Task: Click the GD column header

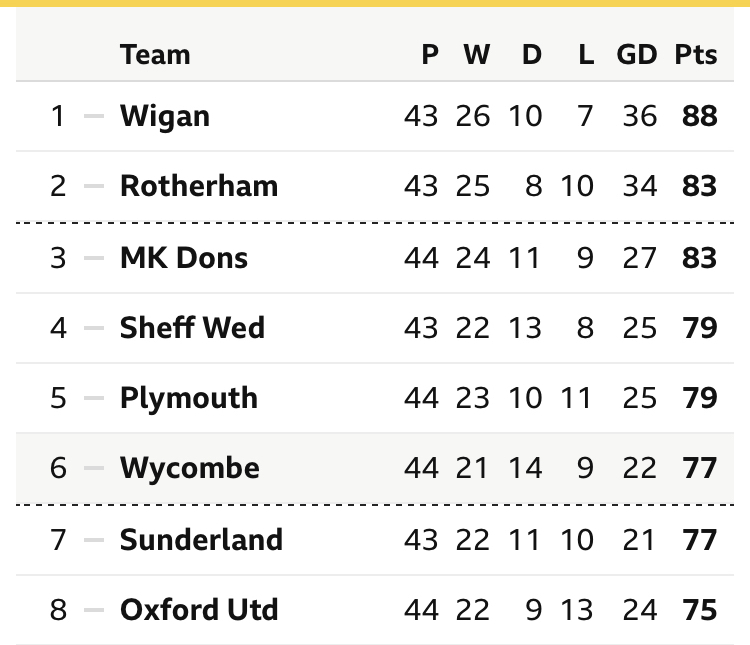Action: tap(637, 54)
